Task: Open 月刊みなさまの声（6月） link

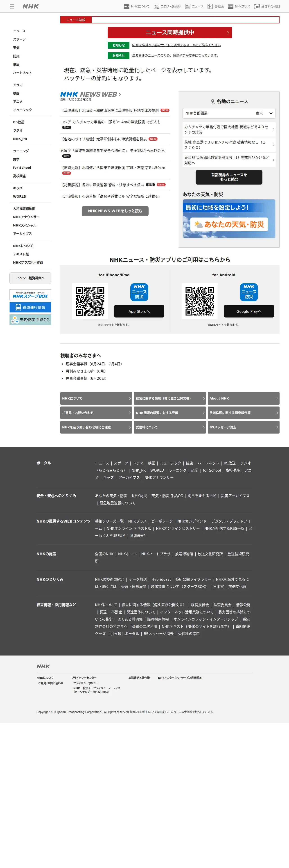Action: click(x=86, y=371)
